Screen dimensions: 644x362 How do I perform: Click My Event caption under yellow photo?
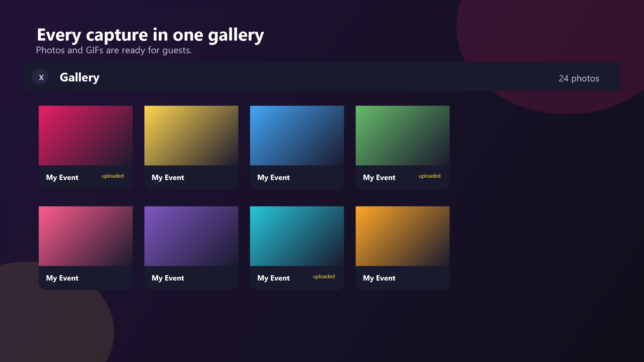pyautogui.click(x=168, y=178)
